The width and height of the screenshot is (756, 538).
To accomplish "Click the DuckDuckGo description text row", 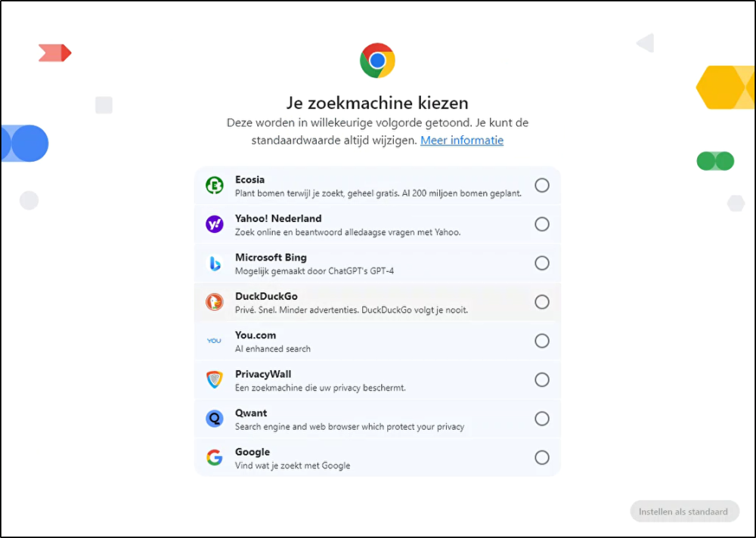I will 351,310.
